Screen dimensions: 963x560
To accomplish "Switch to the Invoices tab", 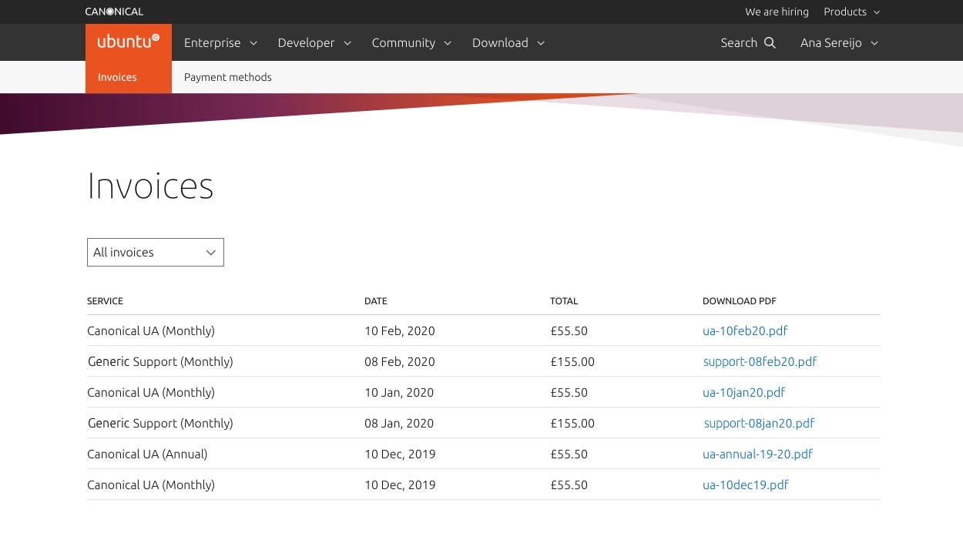I will [117, 77].
